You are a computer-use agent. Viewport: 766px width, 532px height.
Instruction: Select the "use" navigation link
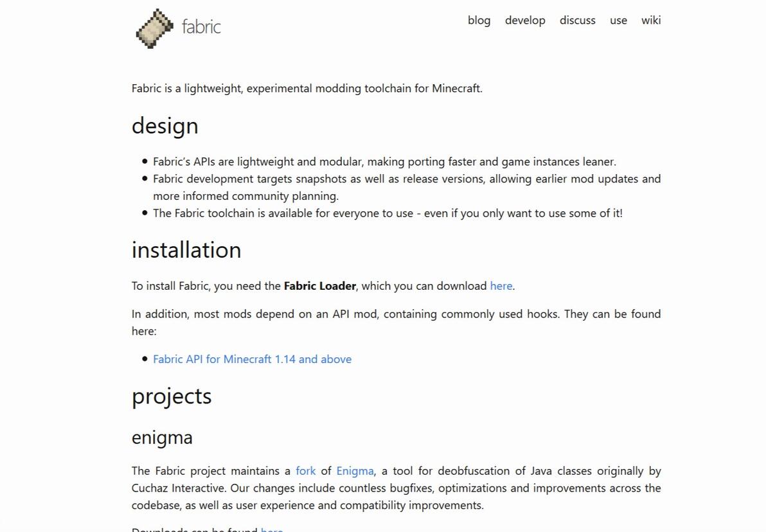pos(618,21)
